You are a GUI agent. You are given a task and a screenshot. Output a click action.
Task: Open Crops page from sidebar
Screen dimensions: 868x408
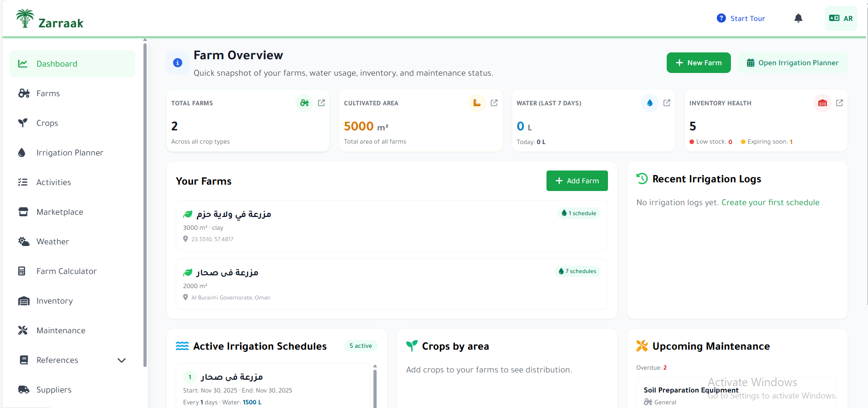[72, 123]
